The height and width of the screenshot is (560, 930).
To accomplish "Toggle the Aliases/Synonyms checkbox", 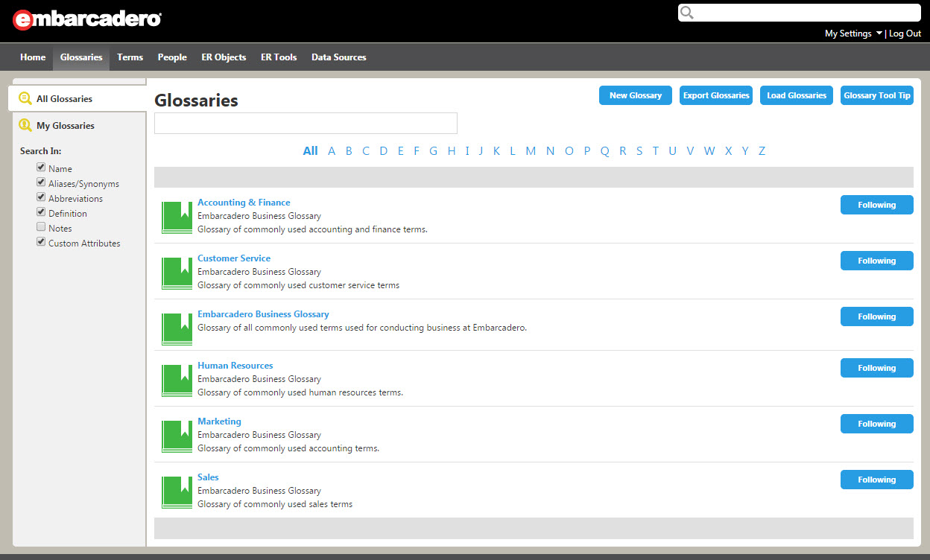I will pyautogui.click(x=41, y=182).
